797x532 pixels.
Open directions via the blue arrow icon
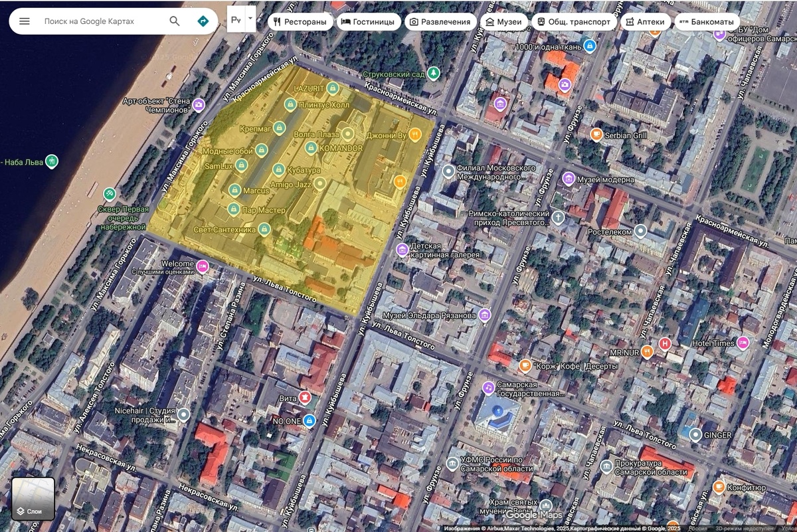point(203,21)
